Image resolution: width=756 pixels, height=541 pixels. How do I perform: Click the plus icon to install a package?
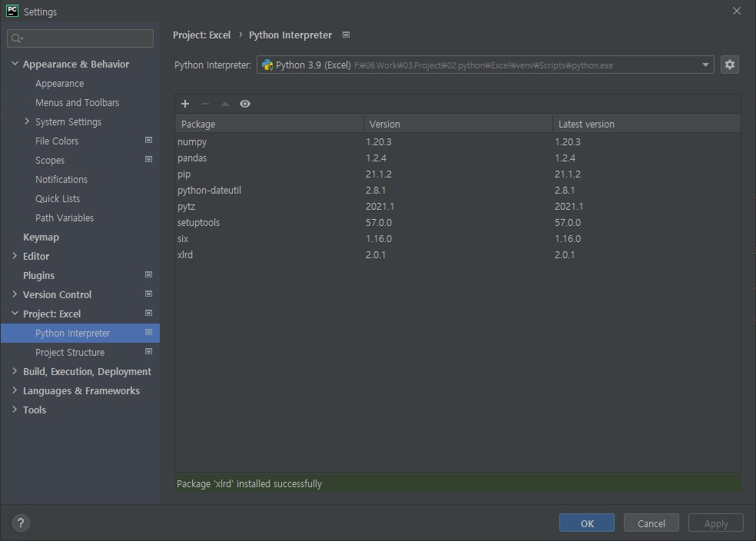[185, 104]
